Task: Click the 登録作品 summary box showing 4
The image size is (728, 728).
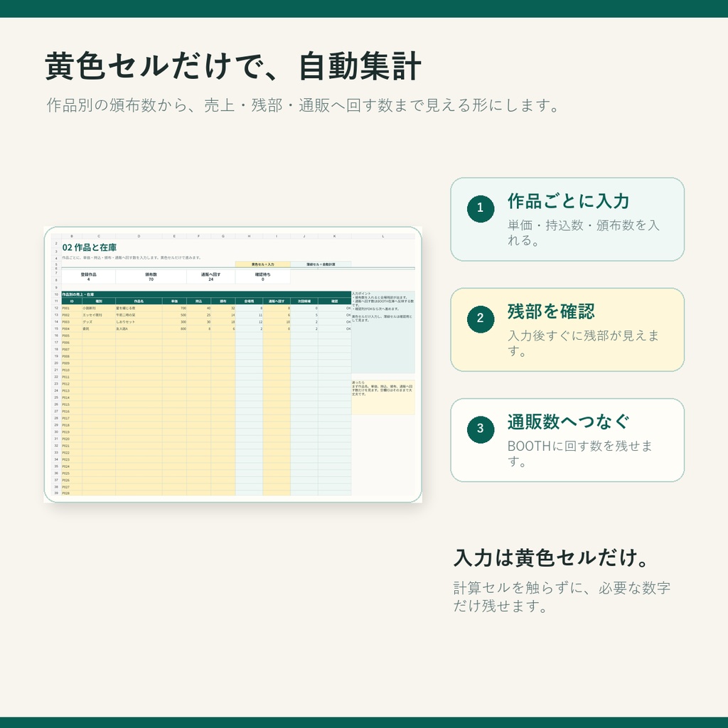Action: click(89, 277)
